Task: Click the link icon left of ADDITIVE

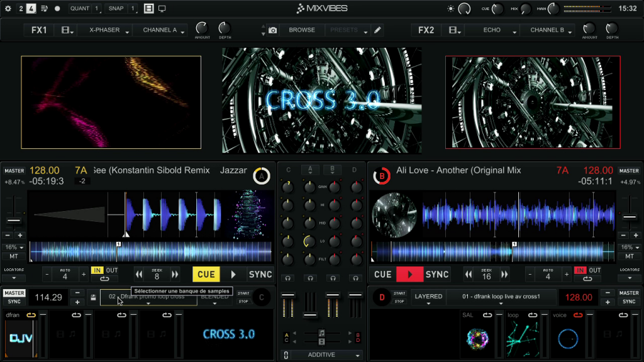Action: coord(286,355)
